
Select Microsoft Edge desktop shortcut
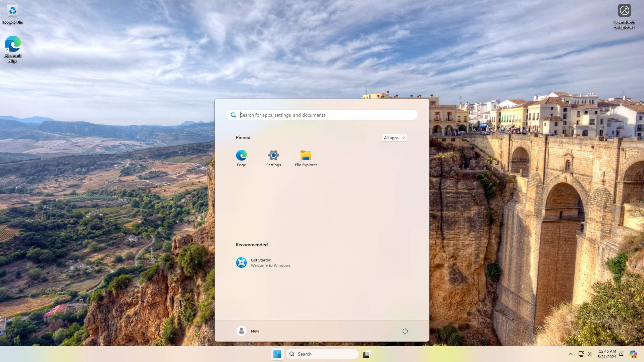13,49
